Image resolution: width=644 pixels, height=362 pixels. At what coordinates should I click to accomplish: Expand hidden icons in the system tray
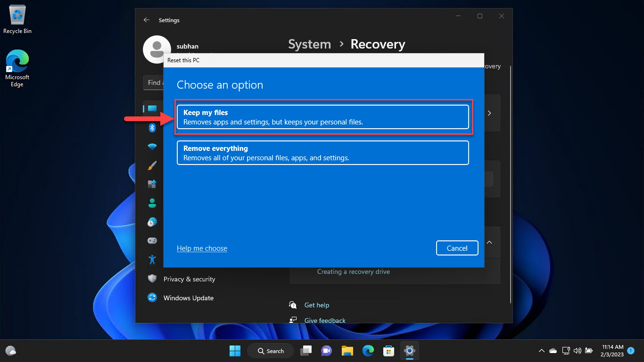point(541,351)
